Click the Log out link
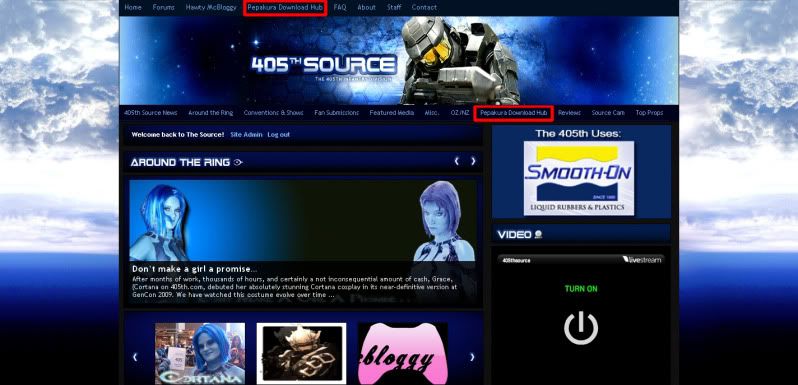Image resolution: width=798 pixels, height=385 pixels. pyautogui.click(x=278, y=135)
